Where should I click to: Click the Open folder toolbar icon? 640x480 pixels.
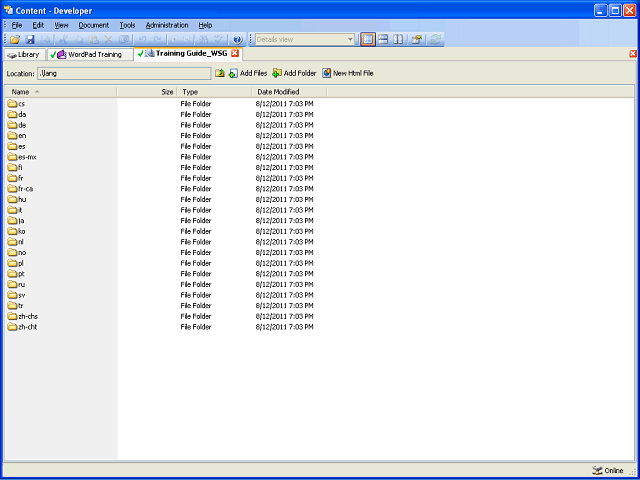coord(15,40)
